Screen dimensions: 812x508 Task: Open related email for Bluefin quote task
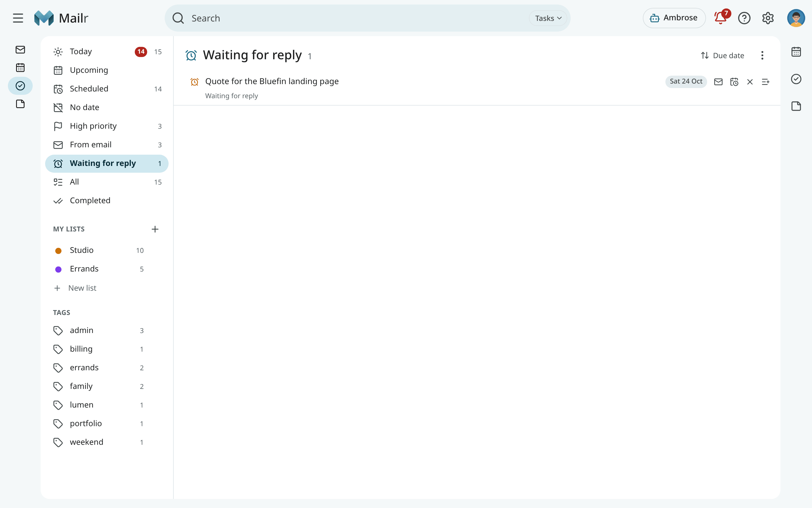click(x=718, y=82)
